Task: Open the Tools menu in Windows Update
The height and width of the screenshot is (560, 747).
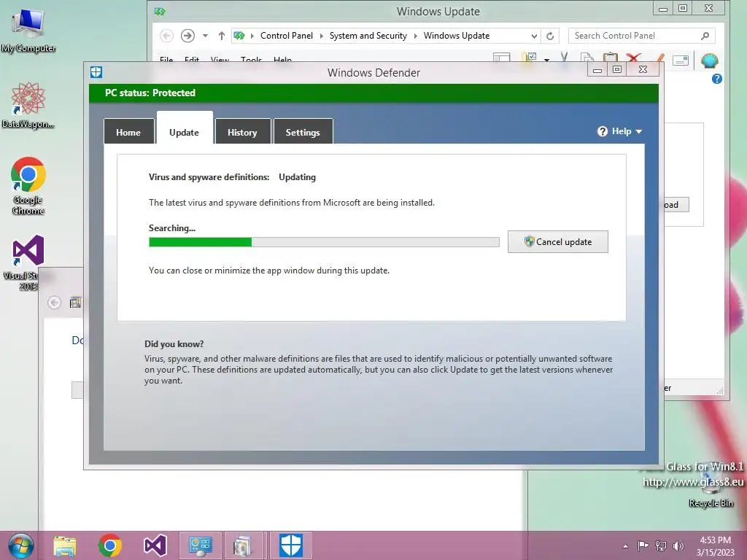Action: (x=251, y=60)
